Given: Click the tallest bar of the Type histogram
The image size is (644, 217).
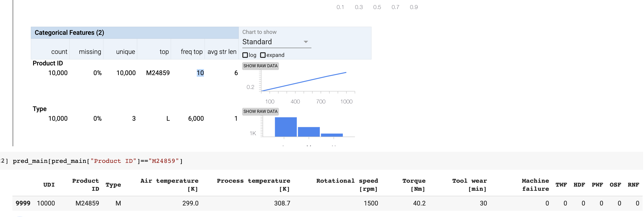Looking at the screenshot, I should pos(285,126).
